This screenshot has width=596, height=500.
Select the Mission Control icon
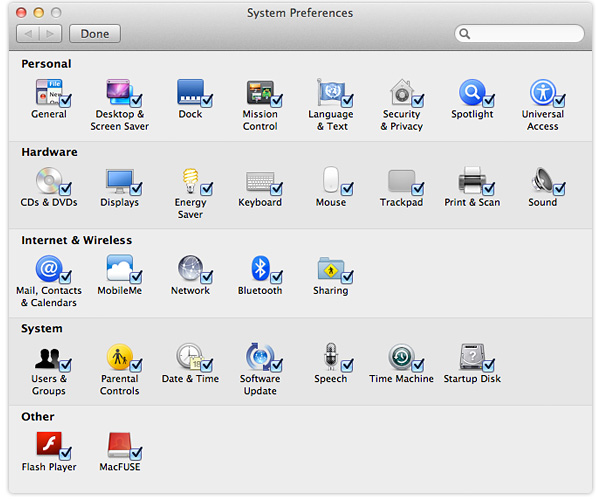pos(260,92)
